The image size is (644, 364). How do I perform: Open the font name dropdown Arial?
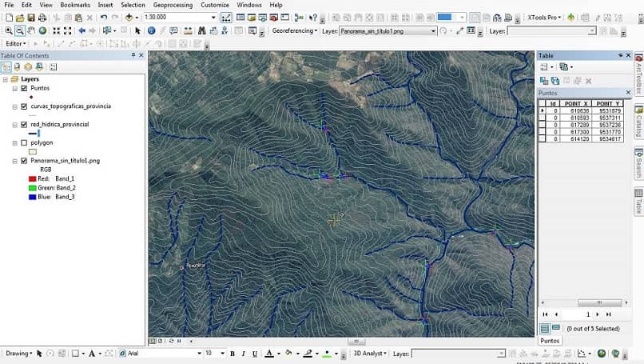200,354
